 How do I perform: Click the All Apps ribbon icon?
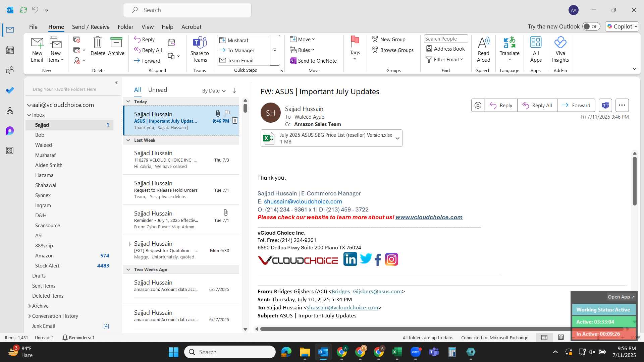point(536,50)
